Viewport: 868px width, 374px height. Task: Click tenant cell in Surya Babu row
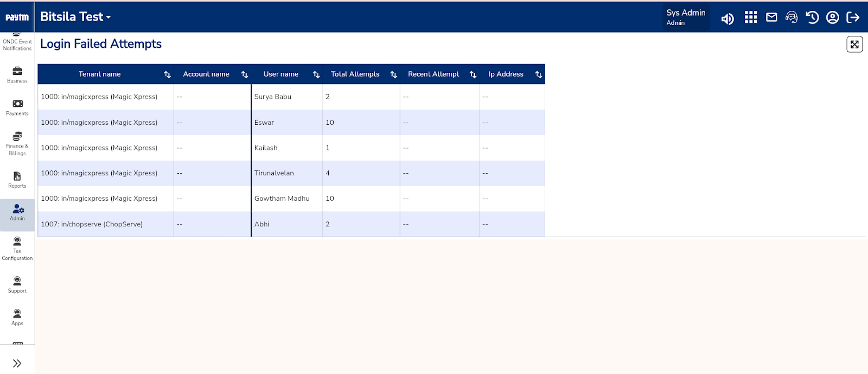tap(106, 97)
